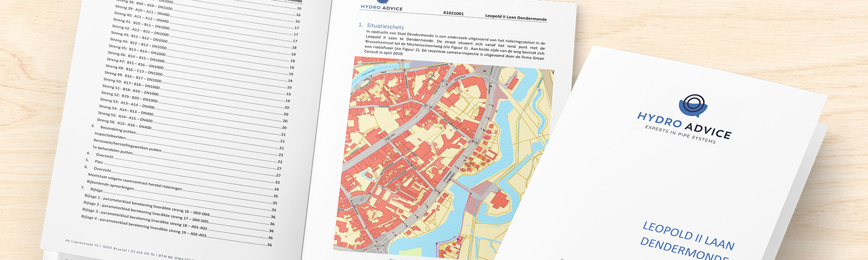
Task: Click contents entry 'Streng 45: B13 – B14 – DN1000'
Action: 137,50
